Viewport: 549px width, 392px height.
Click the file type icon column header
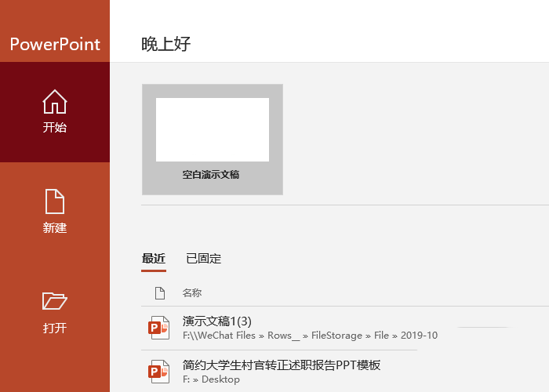[x=160, y=293]
